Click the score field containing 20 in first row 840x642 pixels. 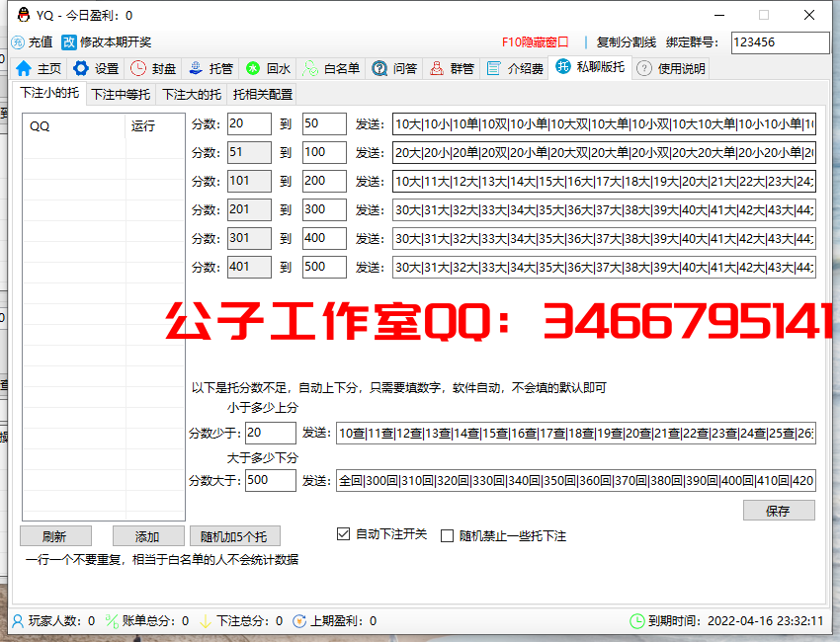click(249, 123)
